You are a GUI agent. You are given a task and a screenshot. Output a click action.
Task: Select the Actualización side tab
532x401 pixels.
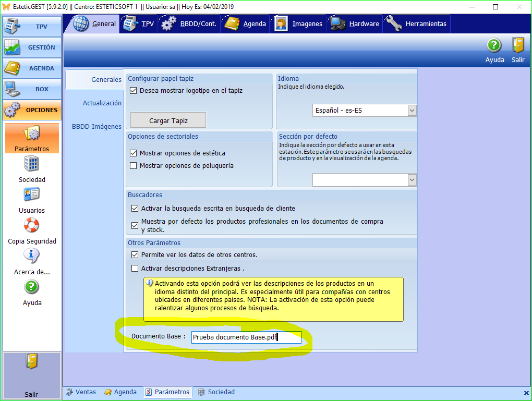click(102, 103)
